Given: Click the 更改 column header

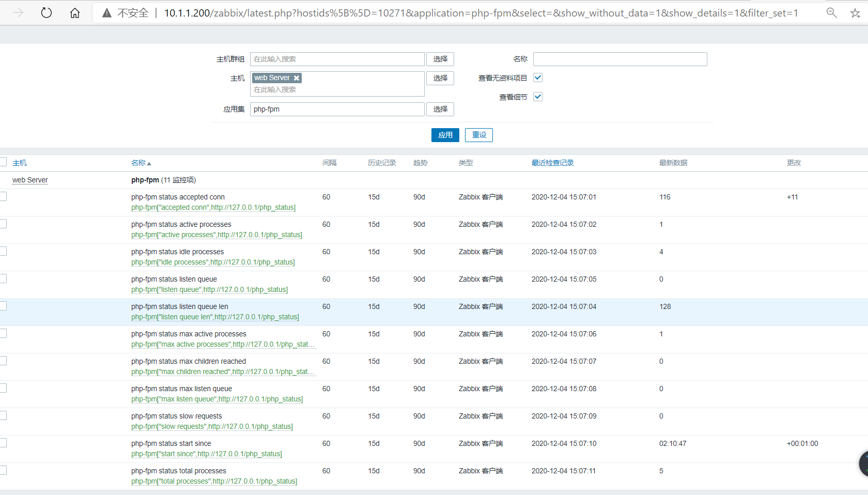Looking at the screenshot, I should (794, 163).
